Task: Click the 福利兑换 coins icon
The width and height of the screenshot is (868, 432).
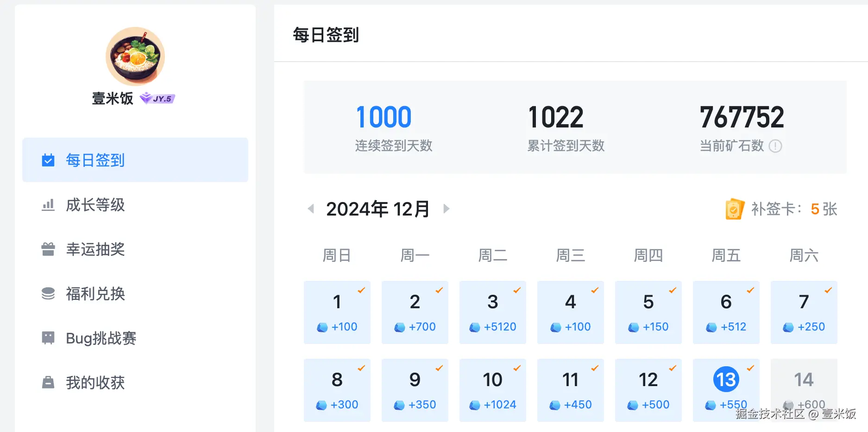Action: coord(48,293)
